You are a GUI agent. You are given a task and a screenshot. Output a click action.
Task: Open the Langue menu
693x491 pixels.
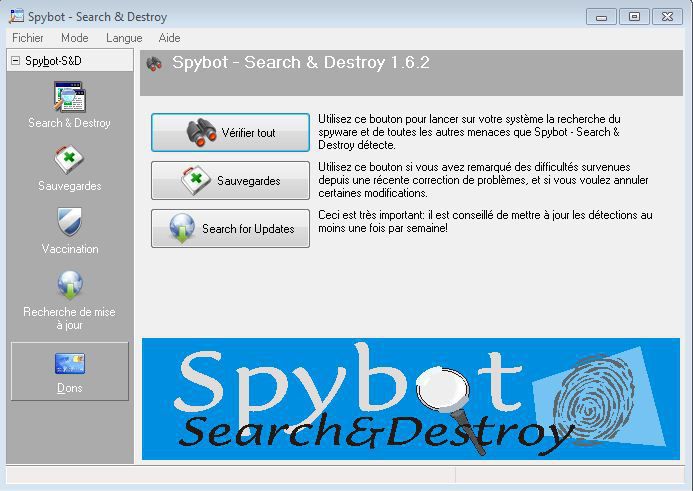pyautogui.click(x=124, y=38)
